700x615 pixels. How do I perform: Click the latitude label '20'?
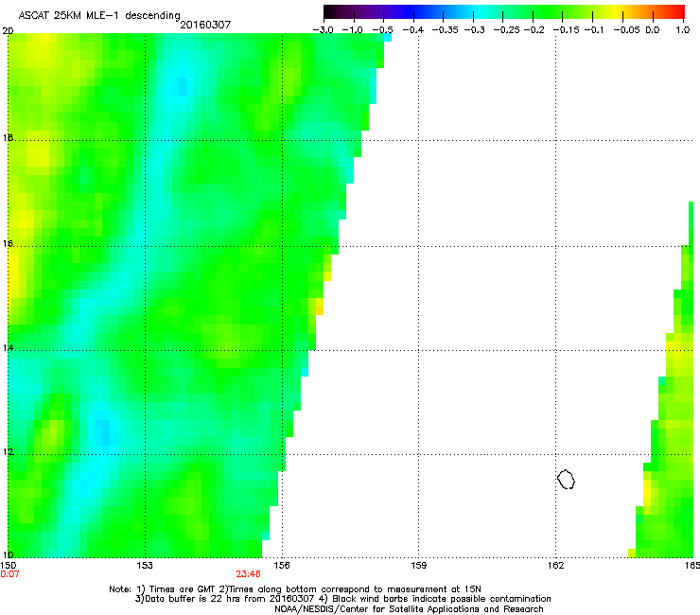pos(8,31)
